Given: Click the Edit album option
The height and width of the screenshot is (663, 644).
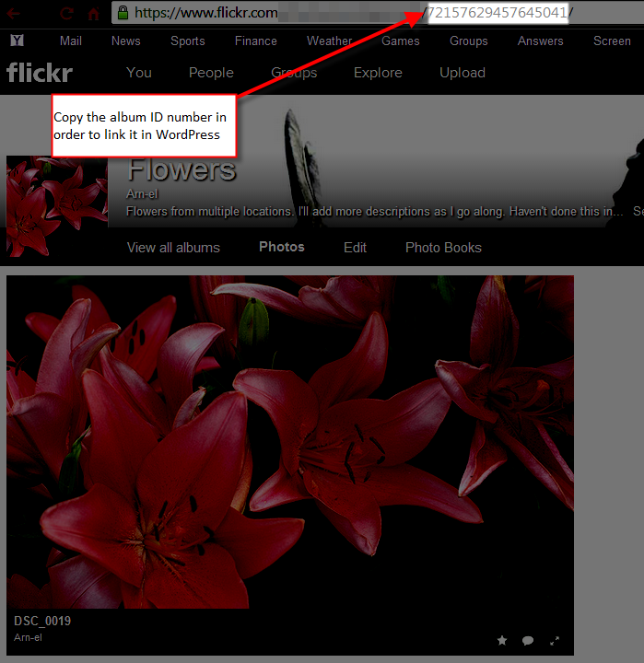Looking at the screenshot, I should [355, 247].
